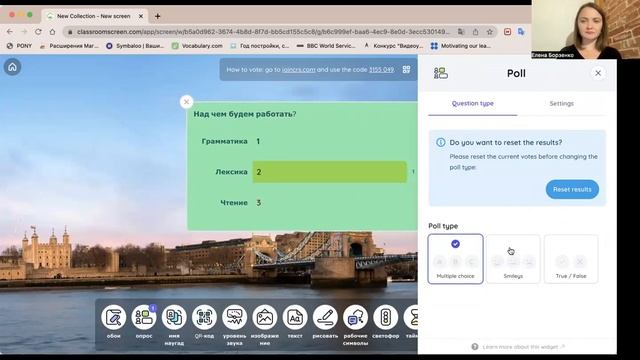Viewport: 640px width, 360px height.
Task: Select the True / False poll type
Action: click(571, 259)
